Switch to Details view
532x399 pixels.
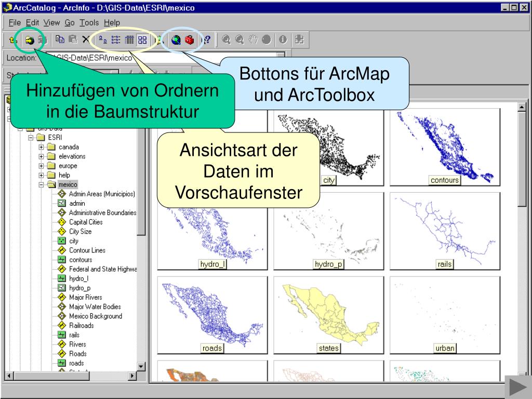pyautogui.click(x=129, y=40)
